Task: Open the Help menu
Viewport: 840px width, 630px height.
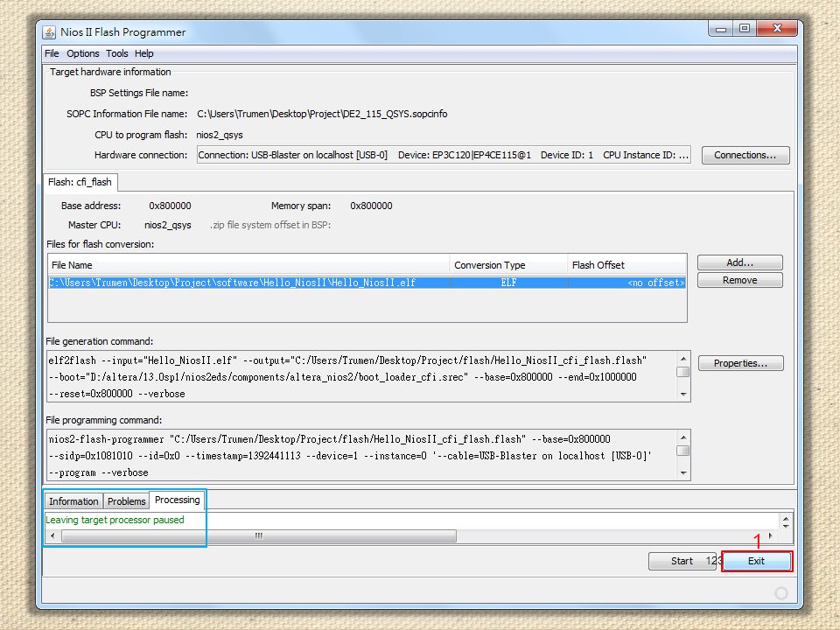Action: tap(144, 53)
